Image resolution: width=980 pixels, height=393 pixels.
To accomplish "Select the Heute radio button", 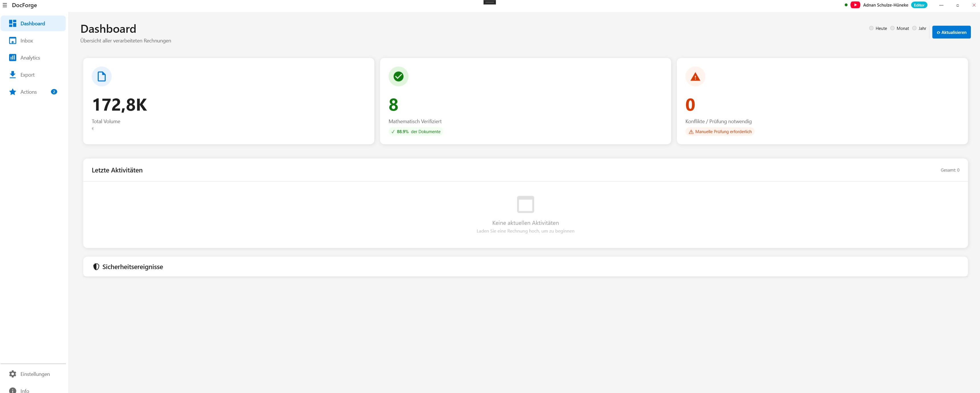I will tap(871, 28).
